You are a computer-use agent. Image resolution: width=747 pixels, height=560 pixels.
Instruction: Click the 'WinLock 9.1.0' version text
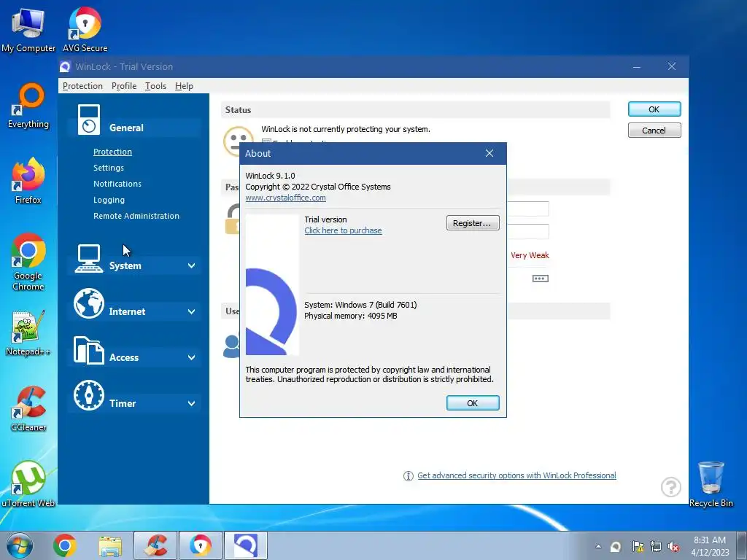point(270,176)
